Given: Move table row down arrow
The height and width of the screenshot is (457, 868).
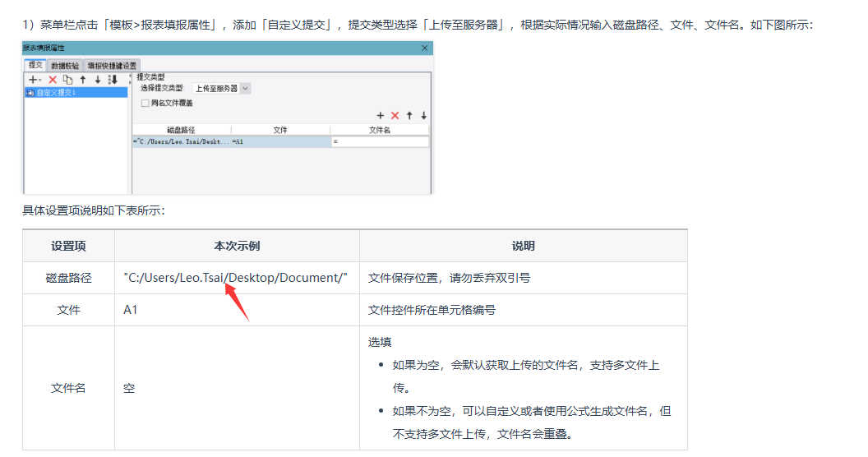Looking at the screenshot, I should 424,116.
